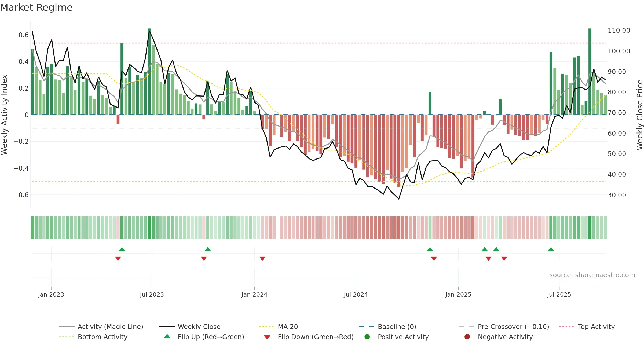The image size is (644, 362).
Task: Click the red Flip Down legend triangle icon
Action: 267,337
